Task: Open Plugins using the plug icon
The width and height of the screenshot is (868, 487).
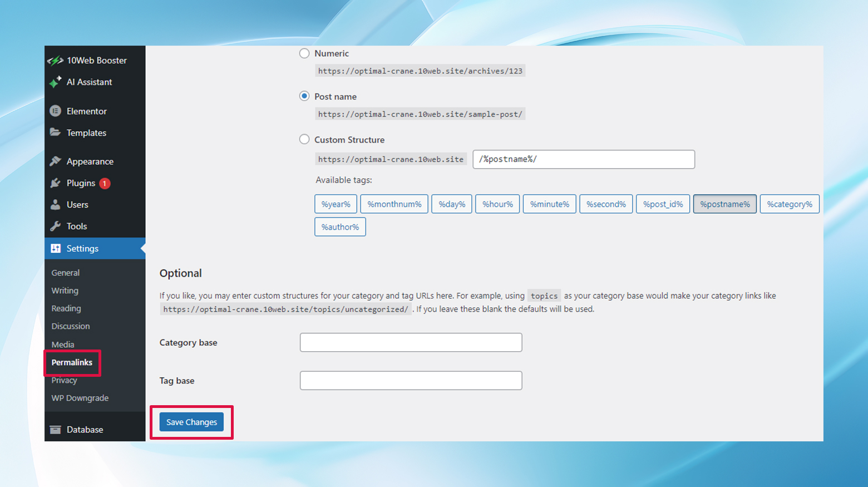Action: (x=56, y=183)
